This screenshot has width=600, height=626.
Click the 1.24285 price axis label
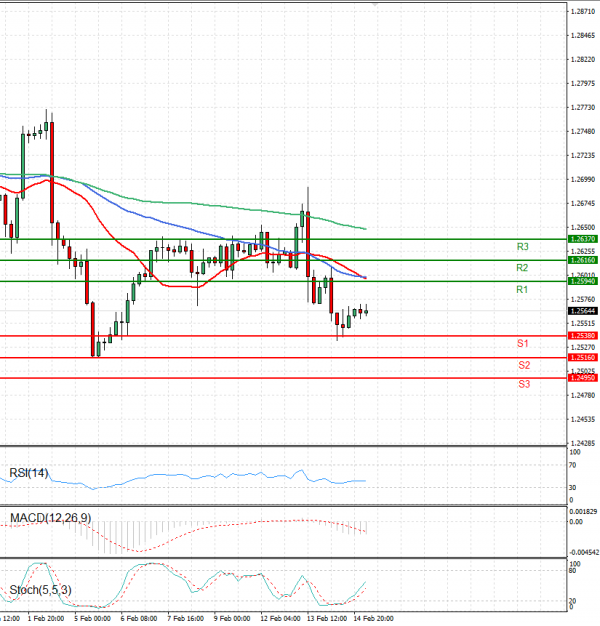click(x=583, y=443)
